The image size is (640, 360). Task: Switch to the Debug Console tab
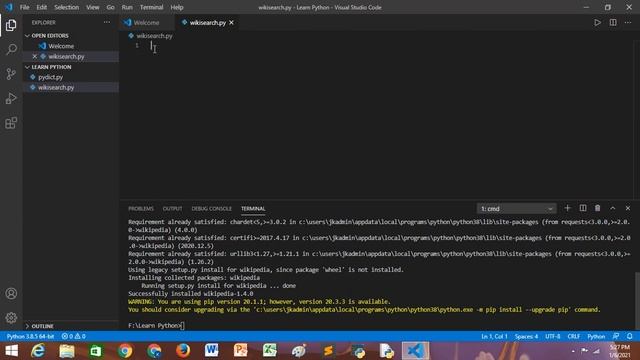211,209
